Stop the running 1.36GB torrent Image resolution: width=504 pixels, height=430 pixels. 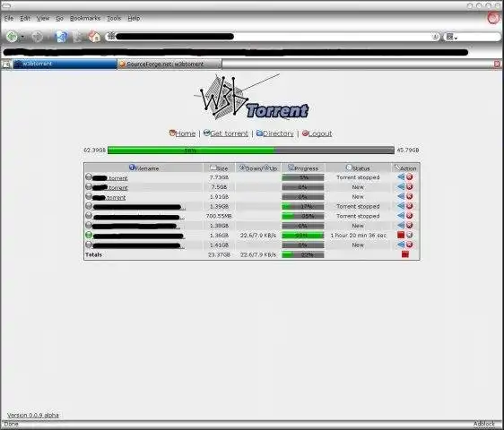401,235
